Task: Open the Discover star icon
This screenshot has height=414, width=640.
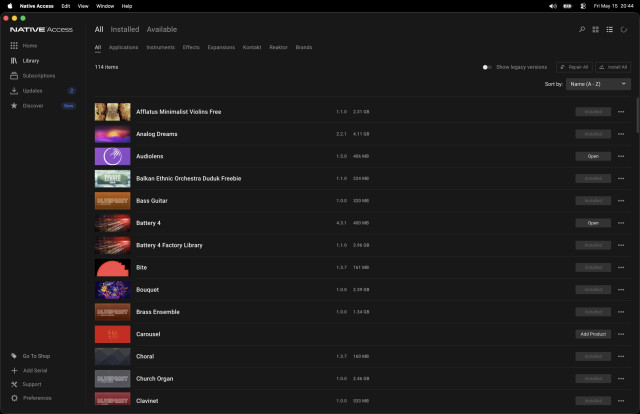Action: [14, 106]
